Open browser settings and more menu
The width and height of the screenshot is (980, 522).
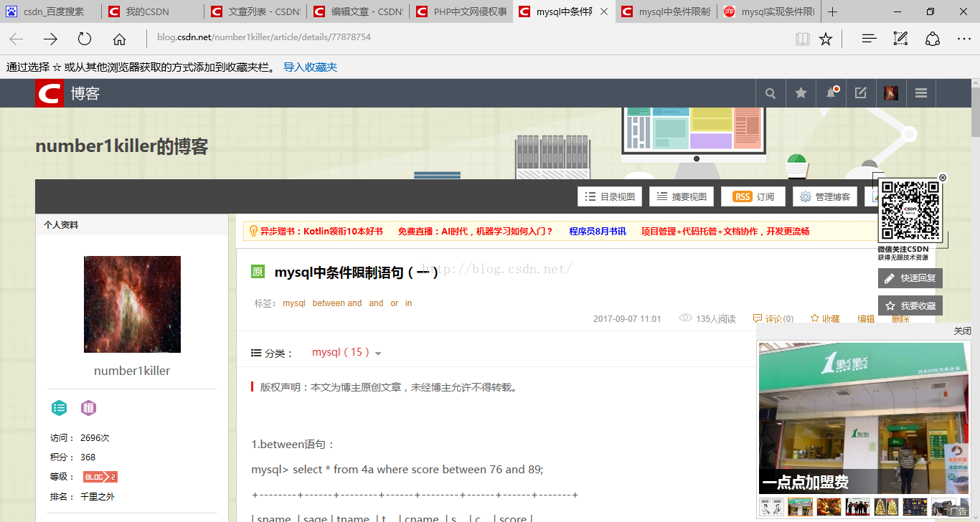(964, 39)
